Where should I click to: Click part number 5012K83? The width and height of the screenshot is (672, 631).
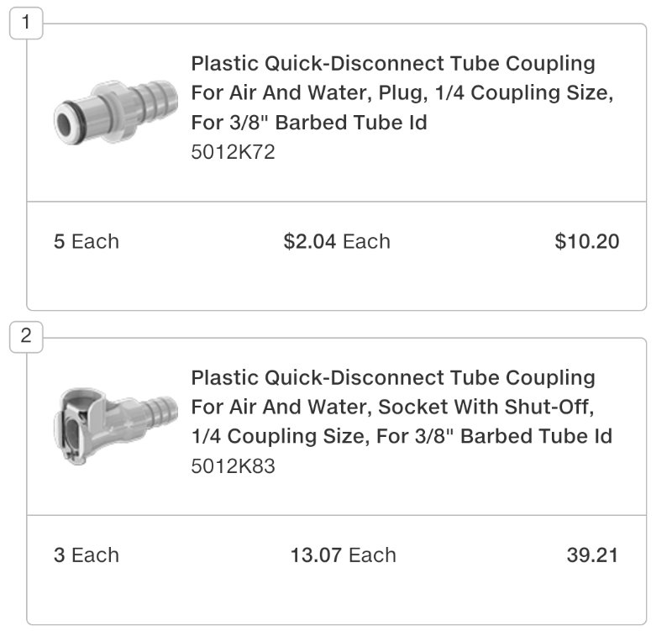tap(233, 465)
